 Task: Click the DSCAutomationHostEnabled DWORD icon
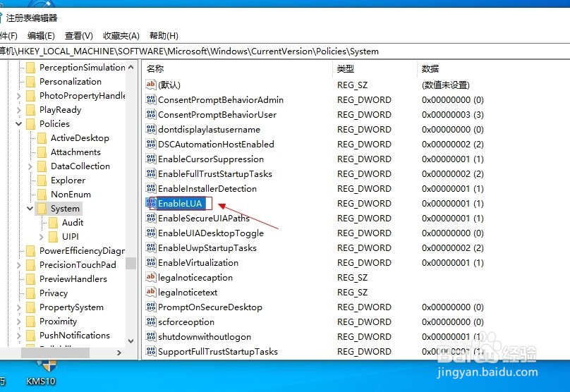(x=151, y=144)
